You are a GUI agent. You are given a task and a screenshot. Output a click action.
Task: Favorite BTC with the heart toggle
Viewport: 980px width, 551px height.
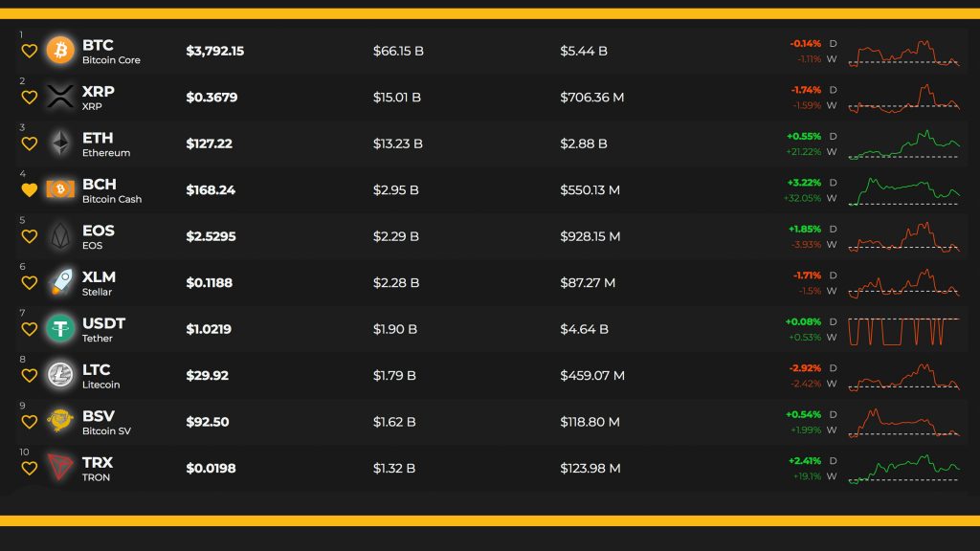click(29, 52)
